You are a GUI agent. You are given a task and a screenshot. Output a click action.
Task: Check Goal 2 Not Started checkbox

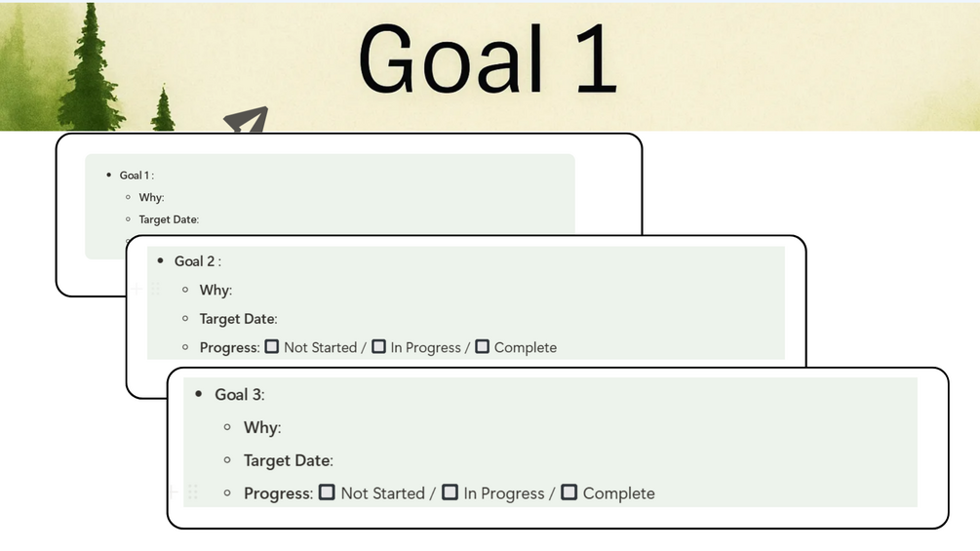tap(272, 346)
